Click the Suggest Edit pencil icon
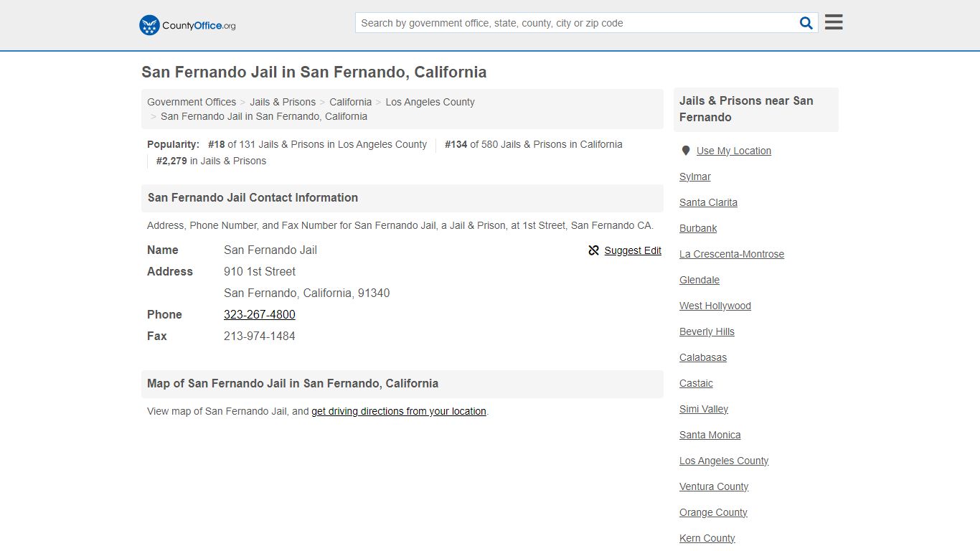This screenshot has width=980, height=551. click(593, 250)
